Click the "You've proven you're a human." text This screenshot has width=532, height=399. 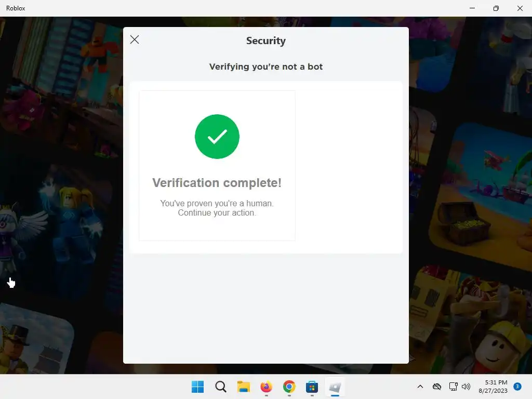[x=217, y=203]
